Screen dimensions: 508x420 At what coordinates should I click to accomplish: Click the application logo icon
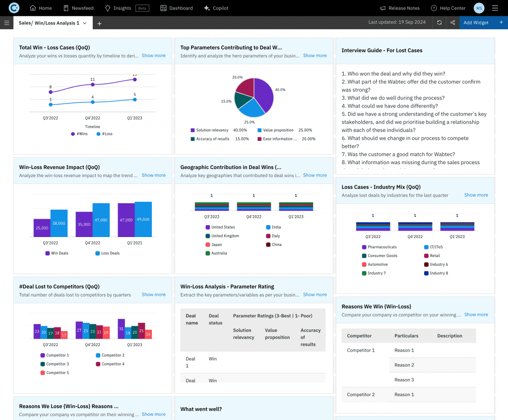click(14, 8)
